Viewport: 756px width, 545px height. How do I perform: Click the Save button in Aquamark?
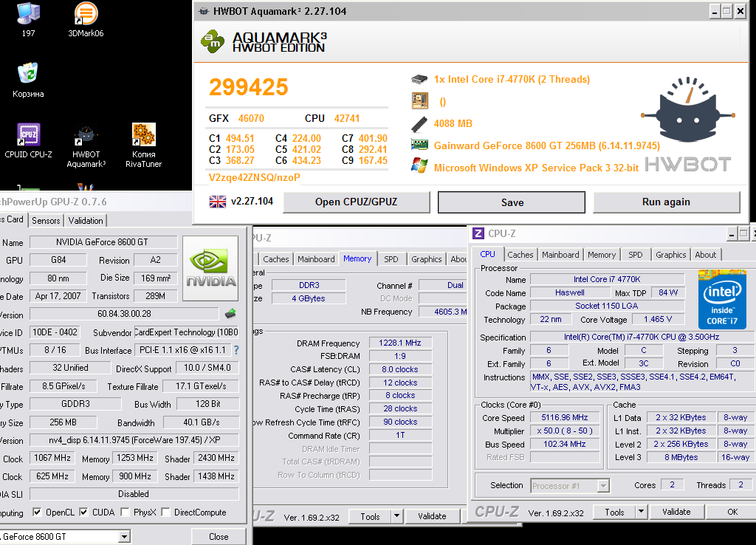(512, 202)
